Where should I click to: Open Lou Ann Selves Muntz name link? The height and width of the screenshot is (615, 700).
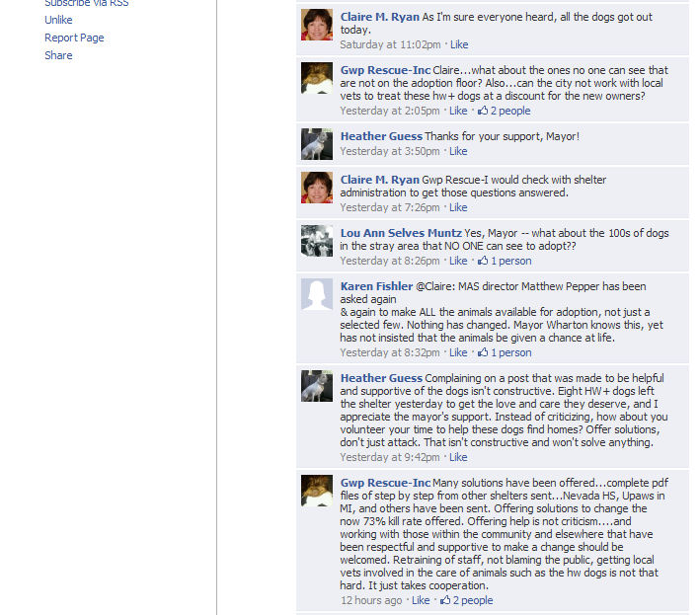click(401, 233)
